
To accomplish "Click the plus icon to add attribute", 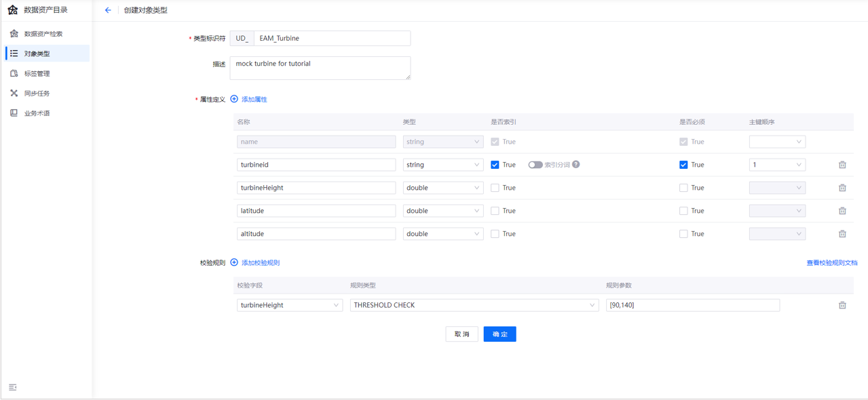I will coord(234,100).
